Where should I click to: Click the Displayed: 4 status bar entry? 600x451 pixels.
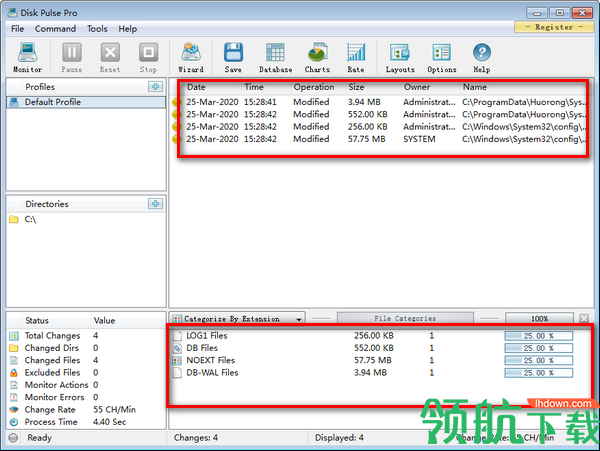[339, 438]
